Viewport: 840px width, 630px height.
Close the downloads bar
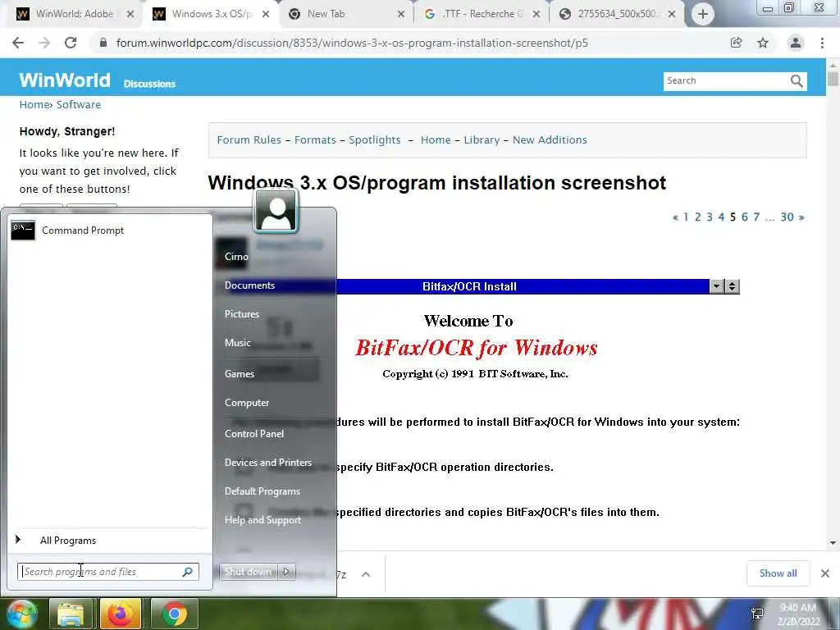825,573
